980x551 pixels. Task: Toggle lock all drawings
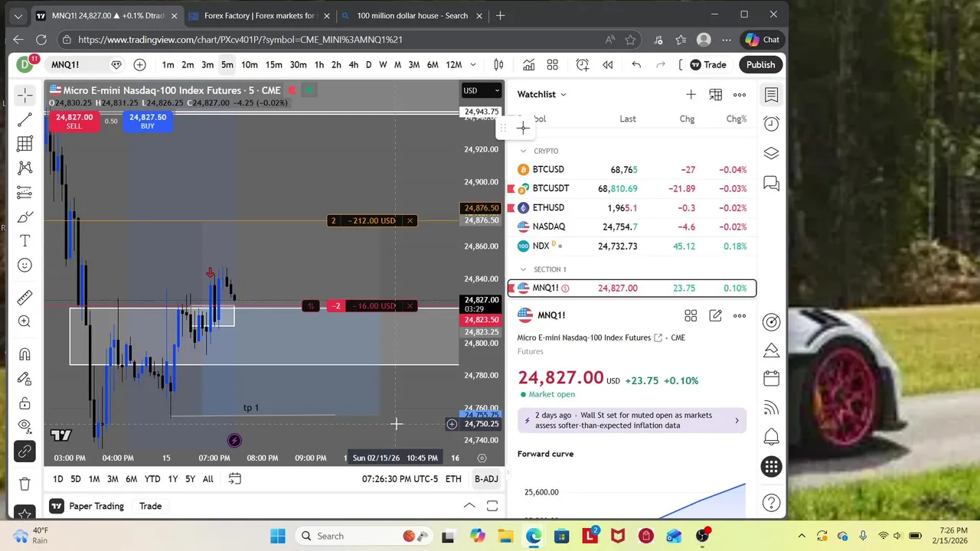point(24,403)
